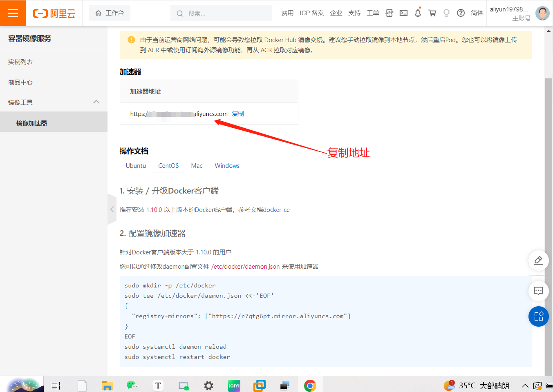Open Settings gear from the taskbar
This screenshot has width=553, height=392.
coord(209,385)
